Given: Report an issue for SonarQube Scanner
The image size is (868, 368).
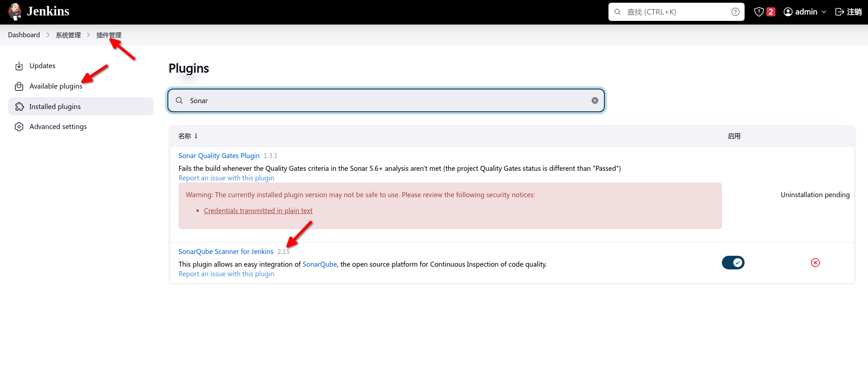Looking at the screenshot, I should point(226,274).
